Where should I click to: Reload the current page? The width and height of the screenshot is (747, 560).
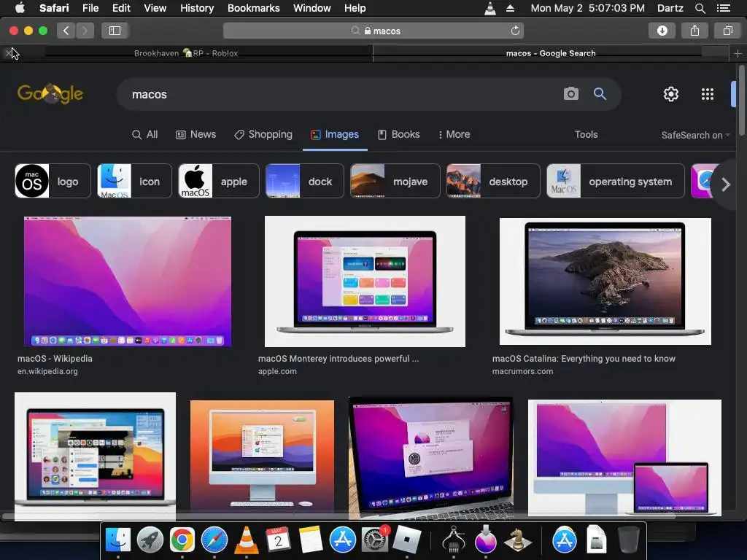coord(515,31)
